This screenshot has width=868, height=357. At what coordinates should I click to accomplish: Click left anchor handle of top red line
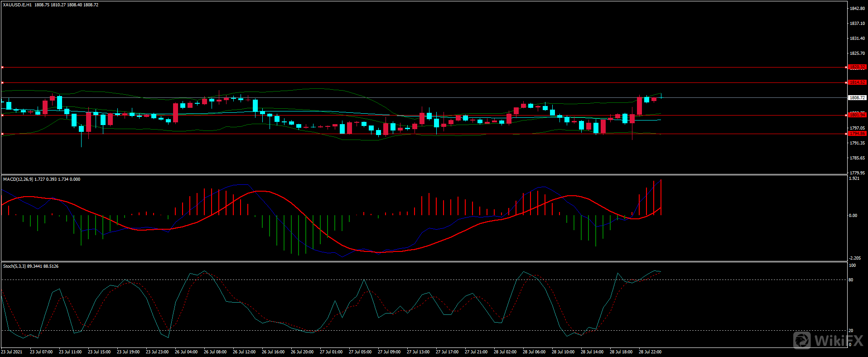[x=2, y=68]
